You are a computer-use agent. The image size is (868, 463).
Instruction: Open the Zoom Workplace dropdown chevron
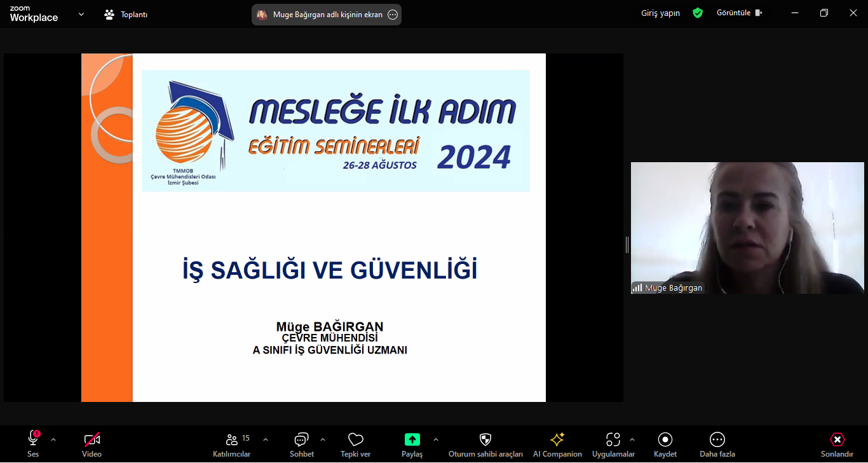tap(81, 14)
